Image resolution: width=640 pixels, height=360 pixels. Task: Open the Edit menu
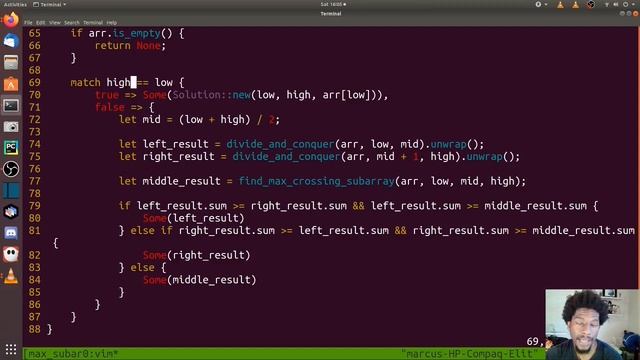40,23
